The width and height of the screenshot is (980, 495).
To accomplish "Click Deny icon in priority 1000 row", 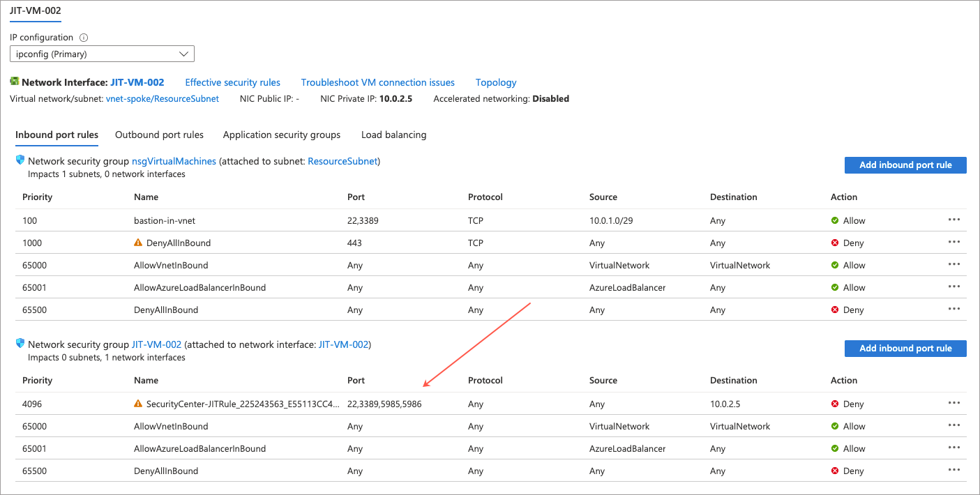I will (835, 243).
